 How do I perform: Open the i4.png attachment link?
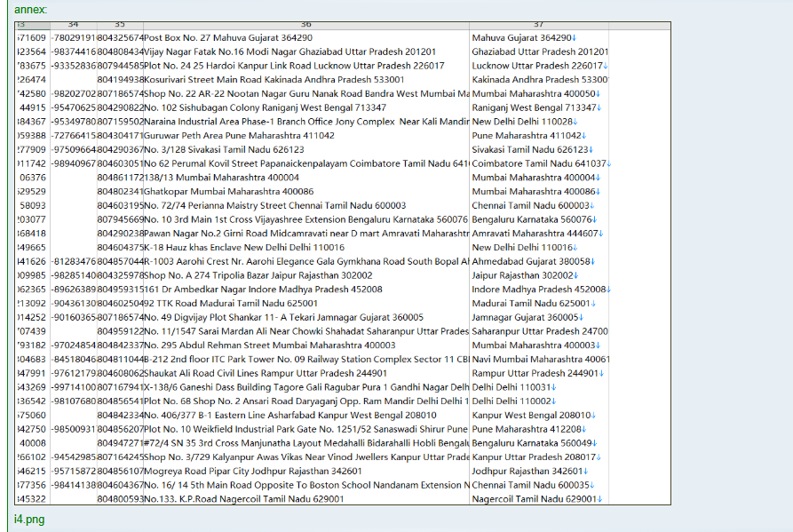click(x=28, y=519)
